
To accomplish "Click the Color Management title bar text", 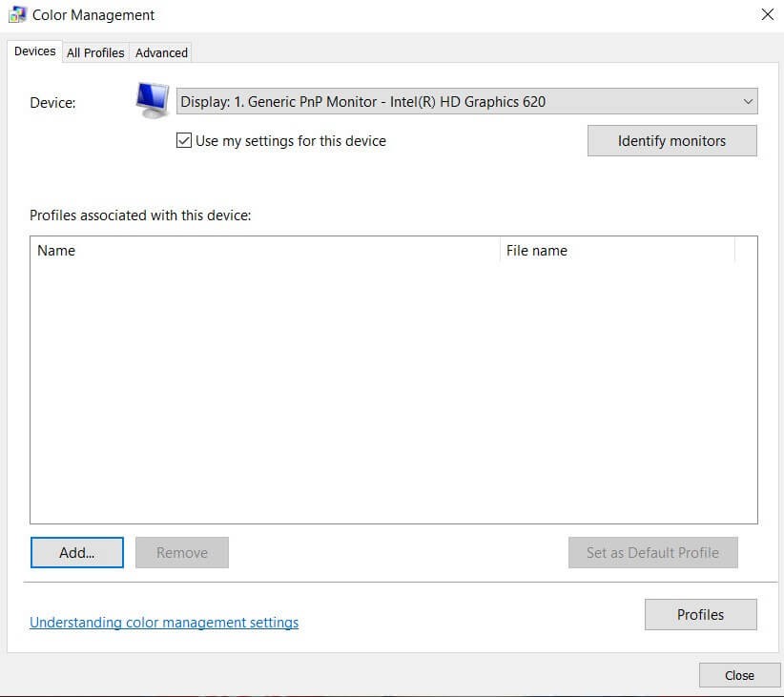I will click(93, 15).
